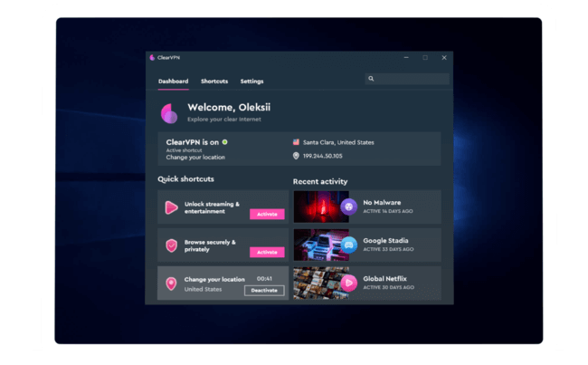Click the secure browsing shield icon
This screenshot has width=588, height=365.
[x=171, y=245]
